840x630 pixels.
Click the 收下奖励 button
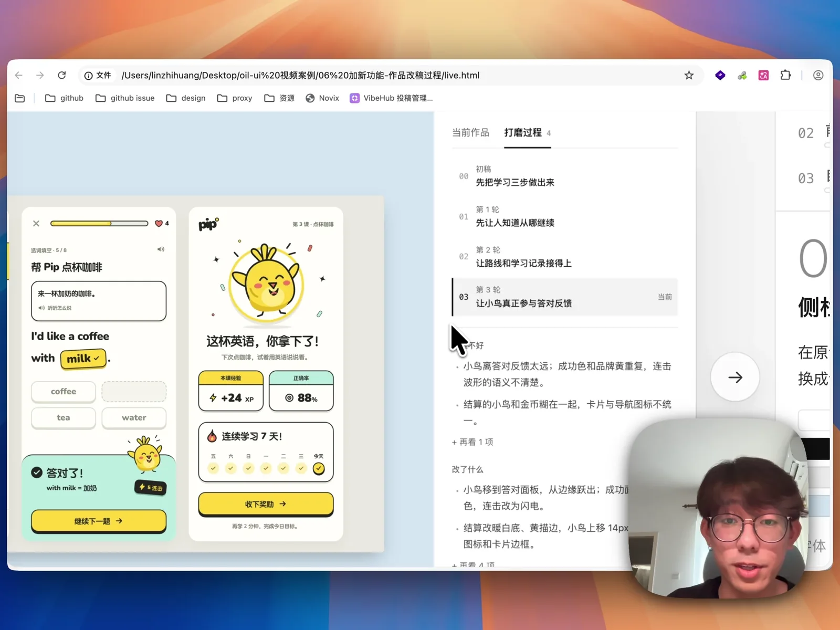[266, 504]
